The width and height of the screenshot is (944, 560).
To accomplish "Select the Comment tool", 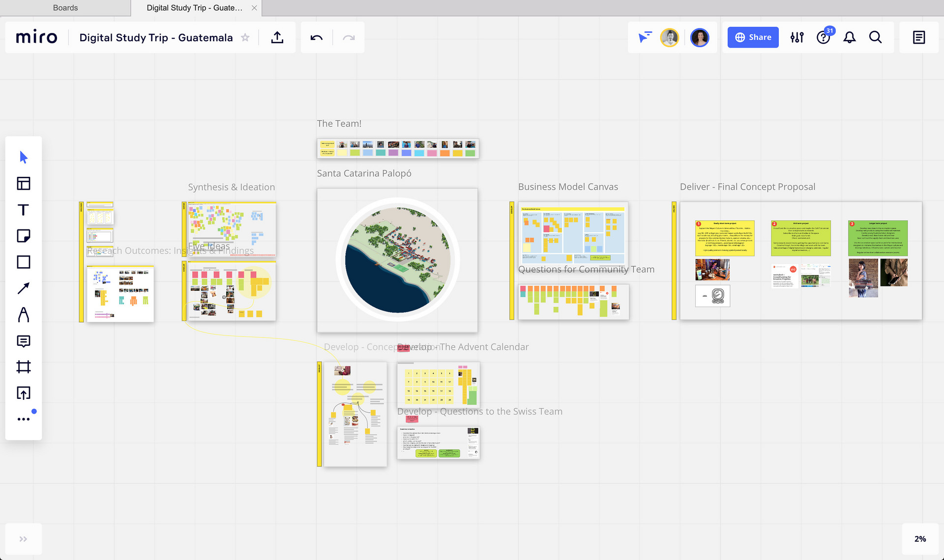I will 23,341.
